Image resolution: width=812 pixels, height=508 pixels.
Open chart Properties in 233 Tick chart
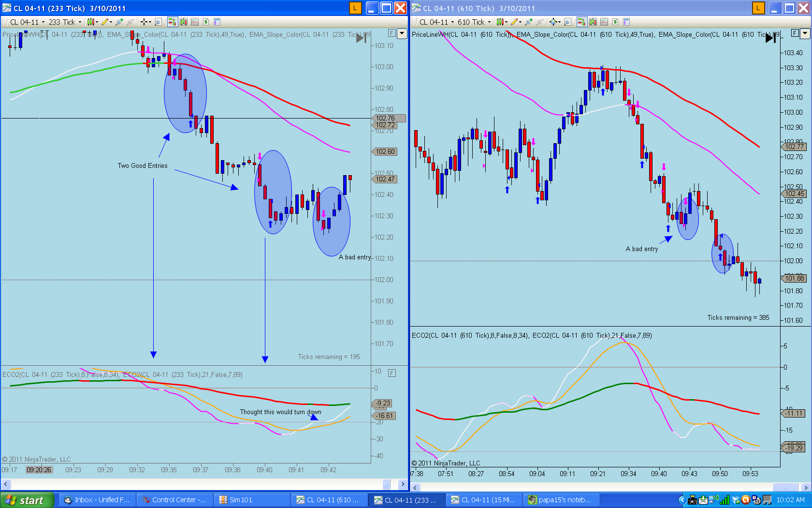pos(217,22)
